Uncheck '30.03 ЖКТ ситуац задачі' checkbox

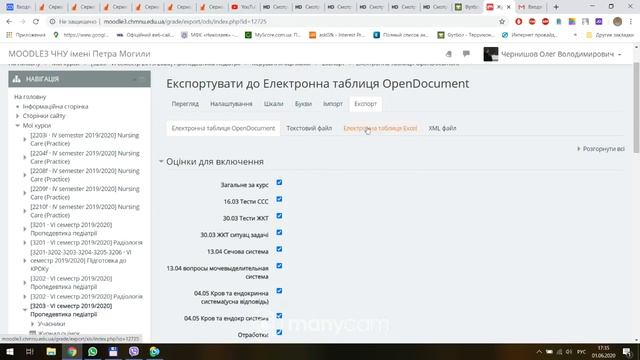coord(279,233)
